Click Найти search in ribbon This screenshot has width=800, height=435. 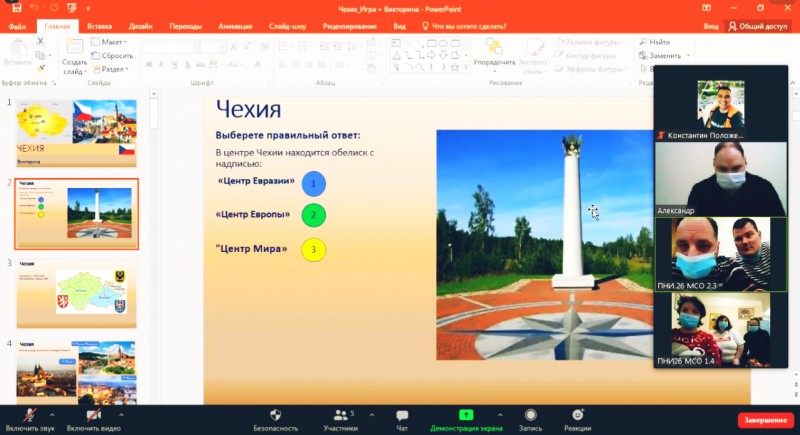(655, 42)
